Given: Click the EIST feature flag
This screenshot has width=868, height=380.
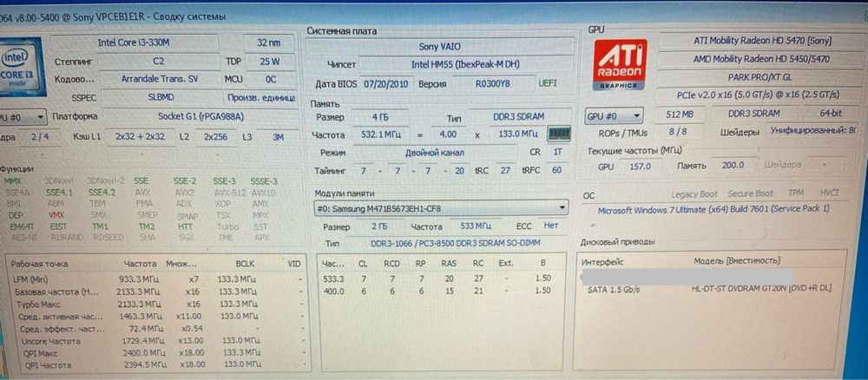Looking at the screenshot, I should coord(57,226).
